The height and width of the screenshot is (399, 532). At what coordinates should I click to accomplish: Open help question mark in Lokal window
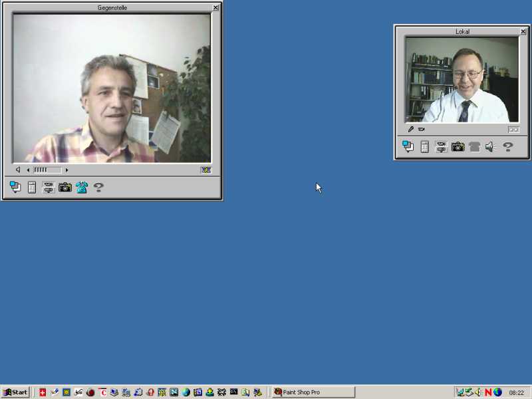[507, 146]
